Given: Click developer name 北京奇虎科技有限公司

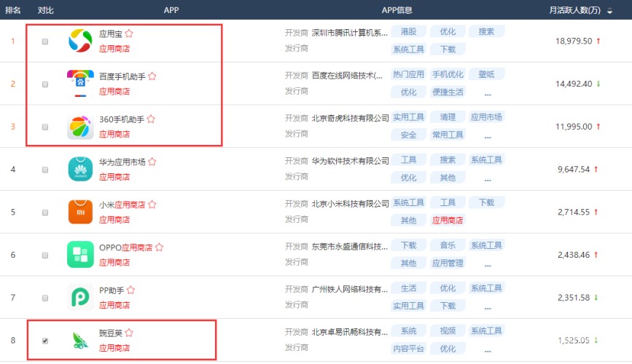Looking at the screenshot, I should pyautogui.click(x=350, y=119).
